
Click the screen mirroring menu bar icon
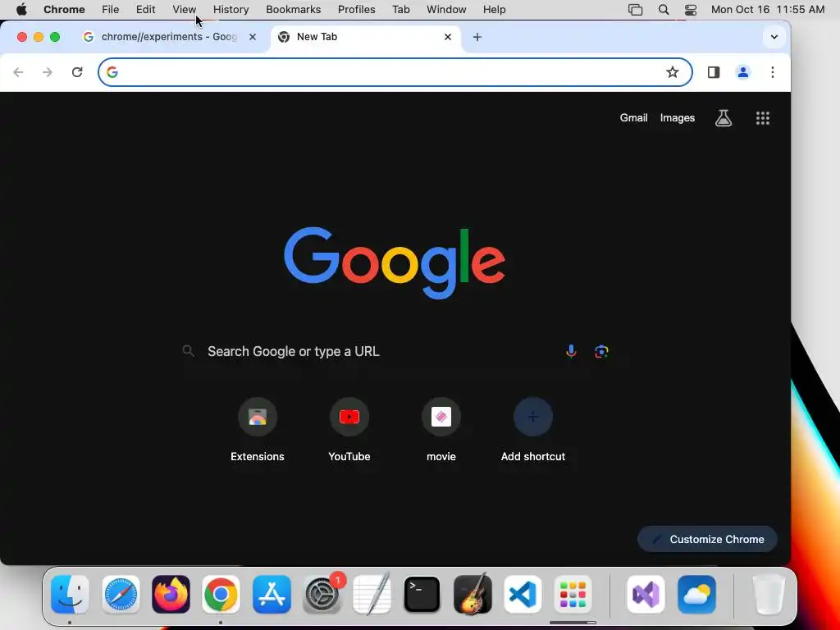[x=636, y=10]
